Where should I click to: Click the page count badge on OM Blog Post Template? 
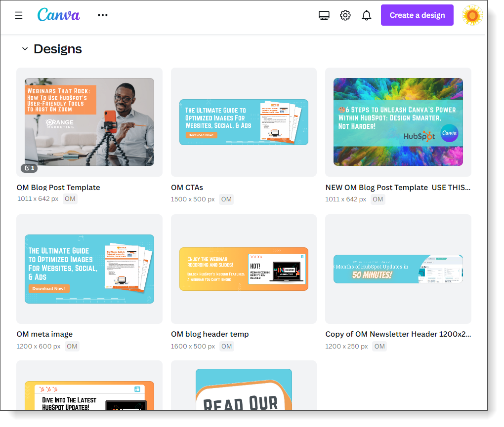coord(29,168)
